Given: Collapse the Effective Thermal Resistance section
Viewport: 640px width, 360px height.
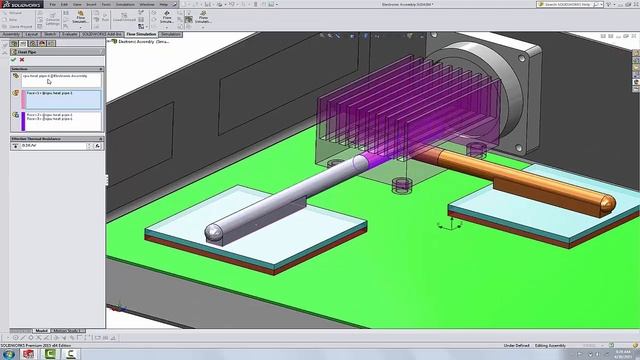Looking at the screenshot, I should [101, 139].
